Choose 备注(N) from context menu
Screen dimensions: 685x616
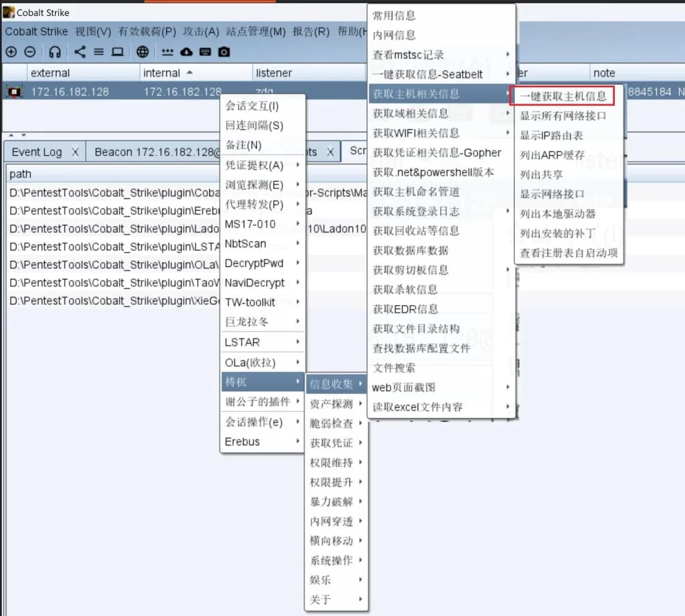point(262,145)
